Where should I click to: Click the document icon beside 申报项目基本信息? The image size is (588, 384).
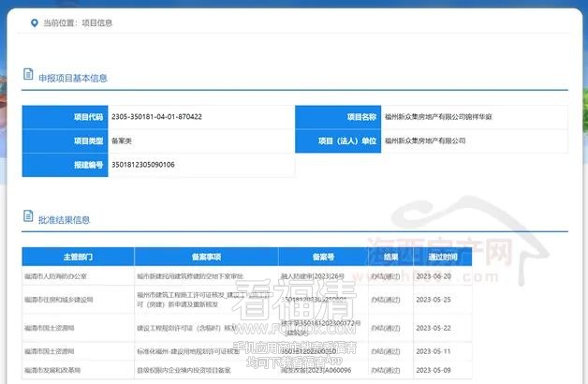(x=28, y=77)
